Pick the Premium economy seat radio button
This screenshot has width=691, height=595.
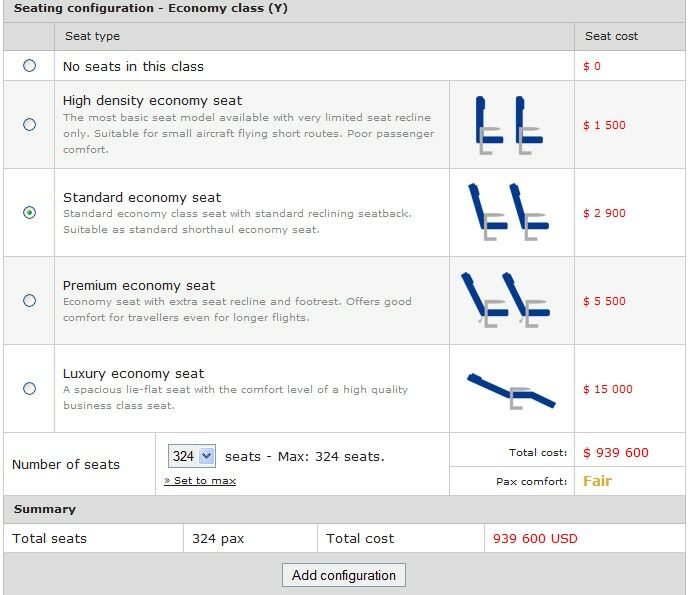(29, 301)
